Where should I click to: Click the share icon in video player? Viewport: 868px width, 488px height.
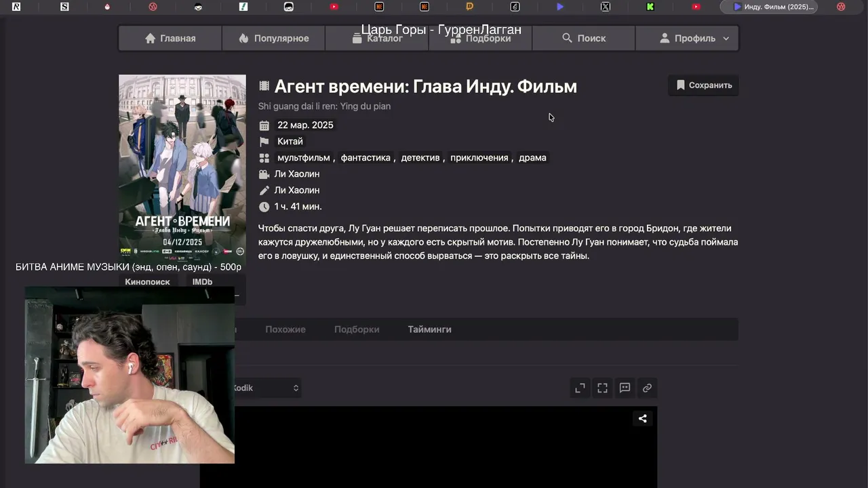[642, 419]
